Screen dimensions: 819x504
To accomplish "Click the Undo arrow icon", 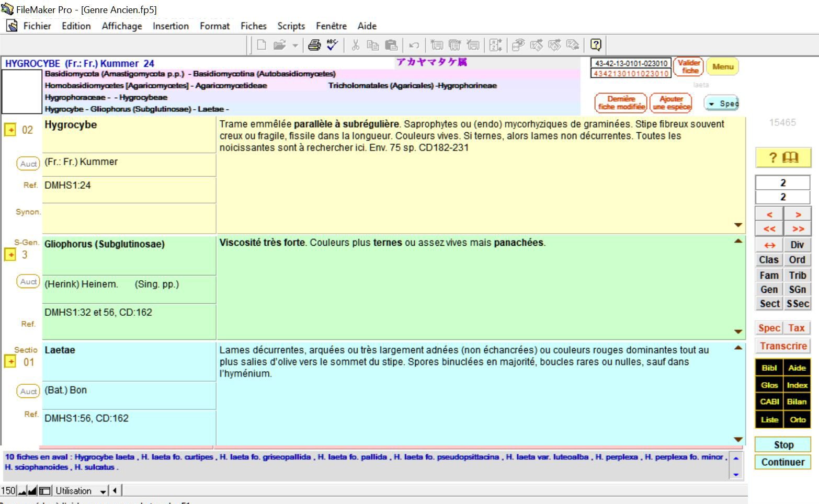I will coord(414,45).
